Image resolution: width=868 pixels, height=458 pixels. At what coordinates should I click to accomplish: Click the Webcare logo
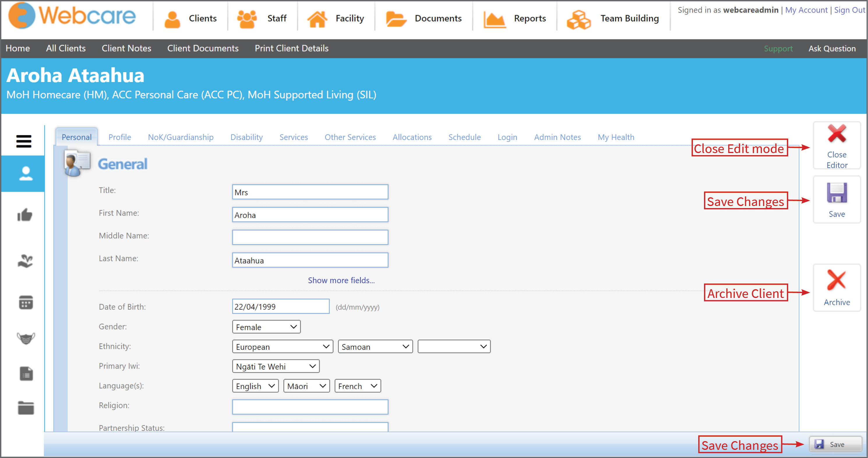click(72, 16)
